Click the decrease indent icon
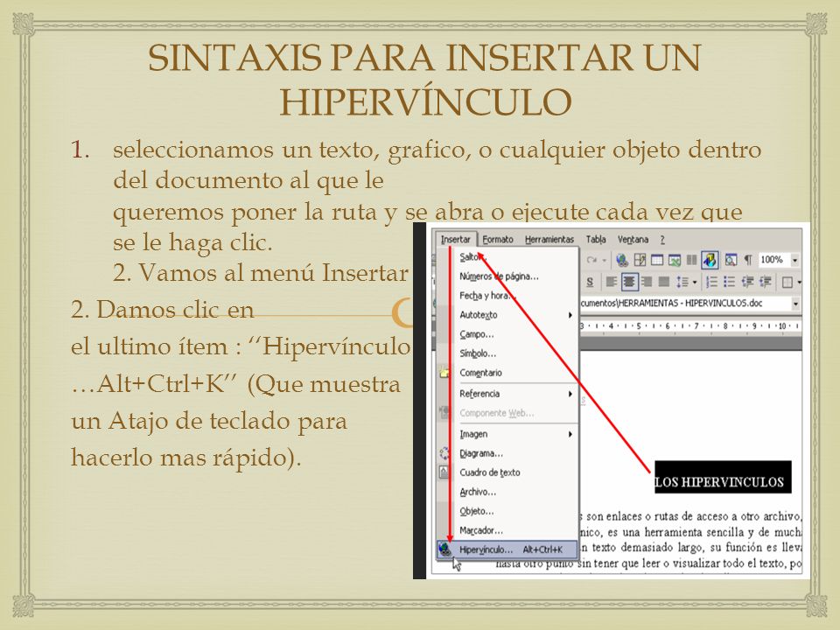840x630 pixels. point(747,282)
